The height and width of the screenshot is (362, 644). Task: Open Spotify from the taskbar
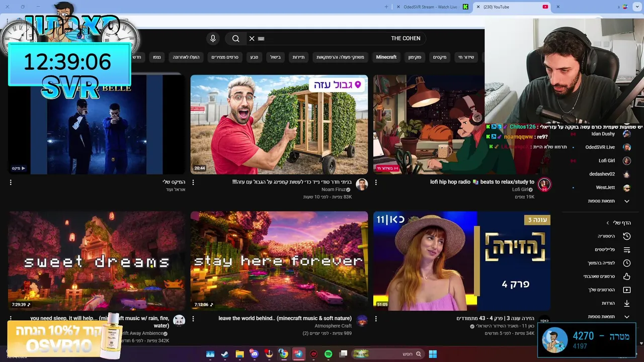328,354
